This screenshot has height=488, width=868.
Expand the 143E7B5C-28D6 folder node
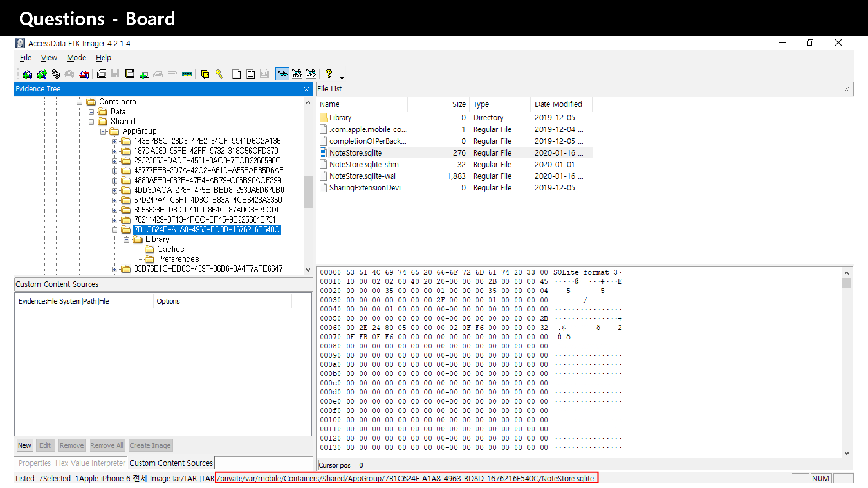115,141
